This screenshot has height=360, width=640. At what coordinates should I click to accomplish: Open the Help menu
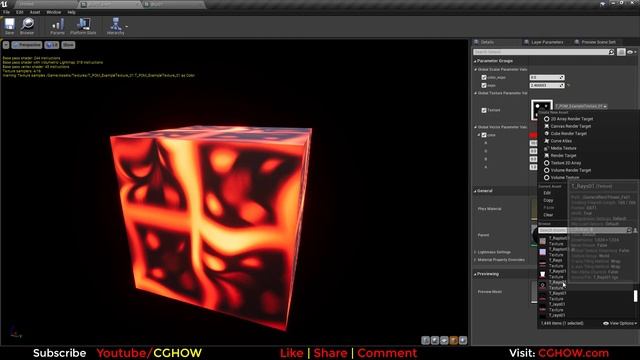click(71, 12)
